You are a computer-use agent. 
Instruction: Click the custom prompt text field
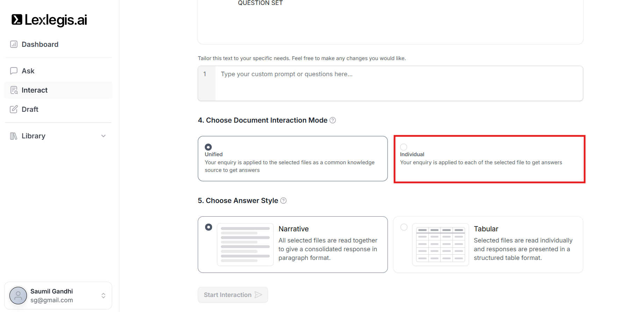tap(398, 83)
